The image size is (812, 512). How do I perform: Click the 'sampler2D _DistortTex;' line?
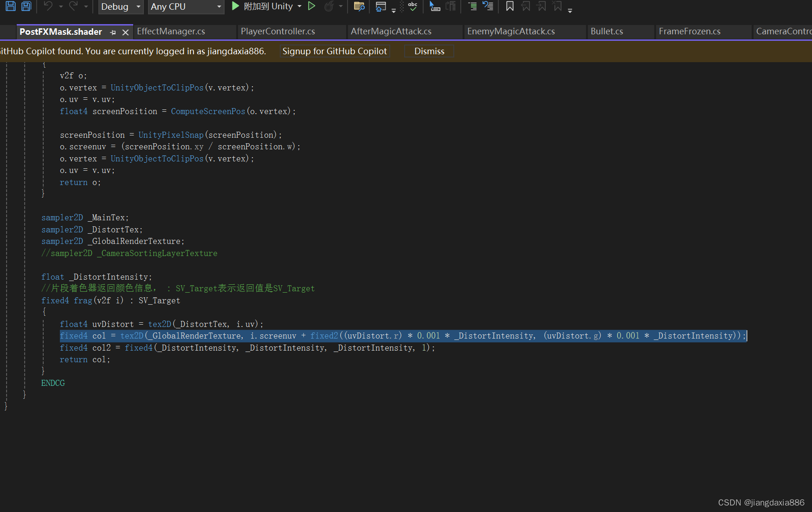(x=92, y=230)
